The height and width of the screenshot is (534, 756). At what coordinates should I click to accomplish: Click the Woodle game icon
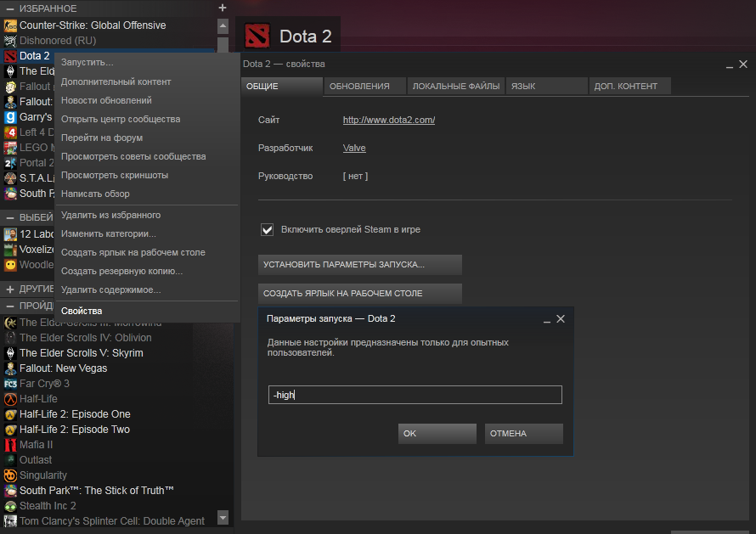coord(10,265)
